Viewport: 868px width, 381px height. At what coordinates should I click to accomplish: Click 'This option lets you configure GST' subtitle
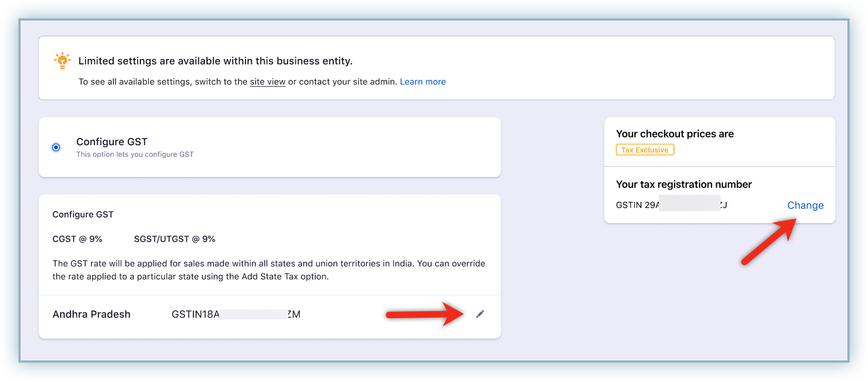135,154
